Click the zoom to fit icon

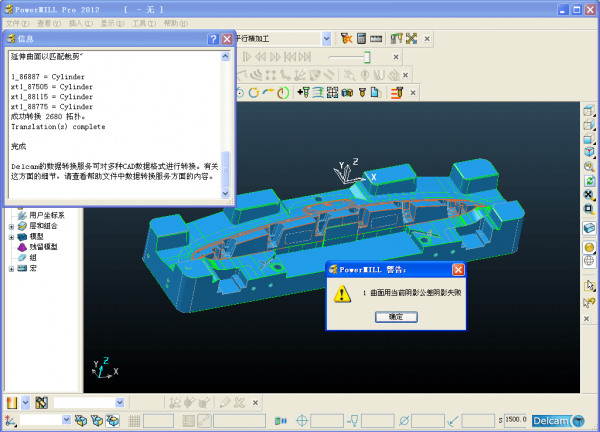point(589,195)
